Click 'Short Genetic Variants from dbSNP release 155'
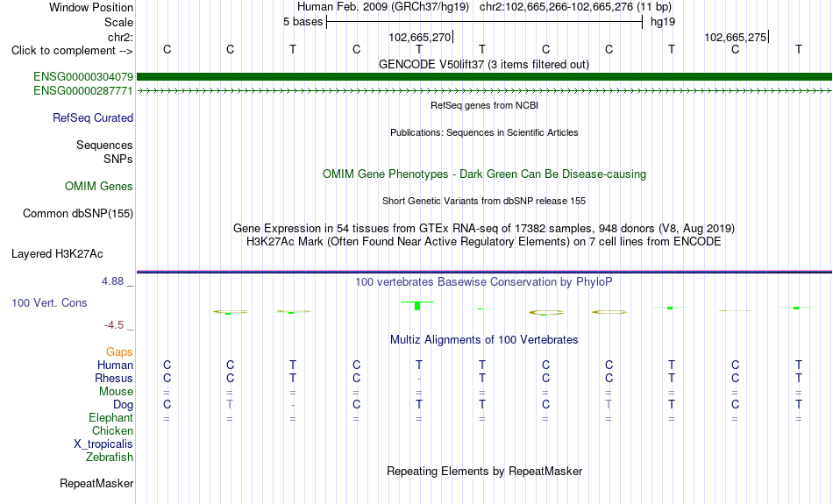The width and height of the screenshot is (833, 504). pyautogui.click(x=484, y=201)
